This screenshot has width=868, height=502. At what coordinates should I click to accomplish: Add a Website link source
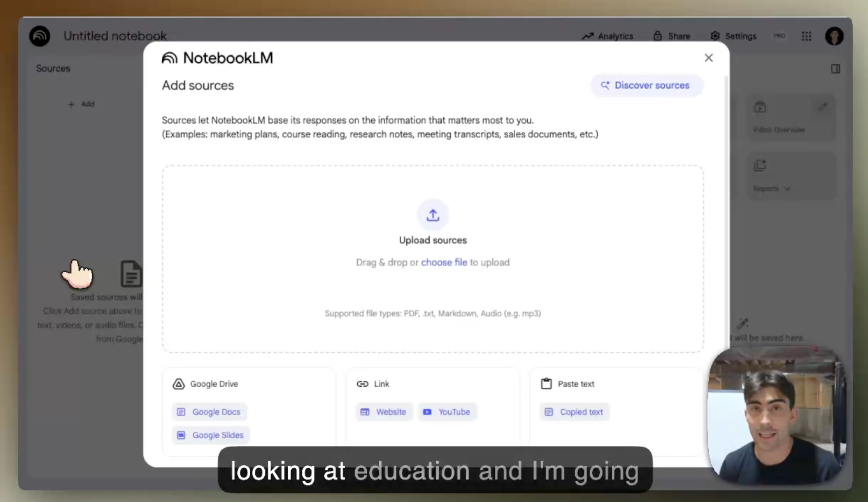384,412
